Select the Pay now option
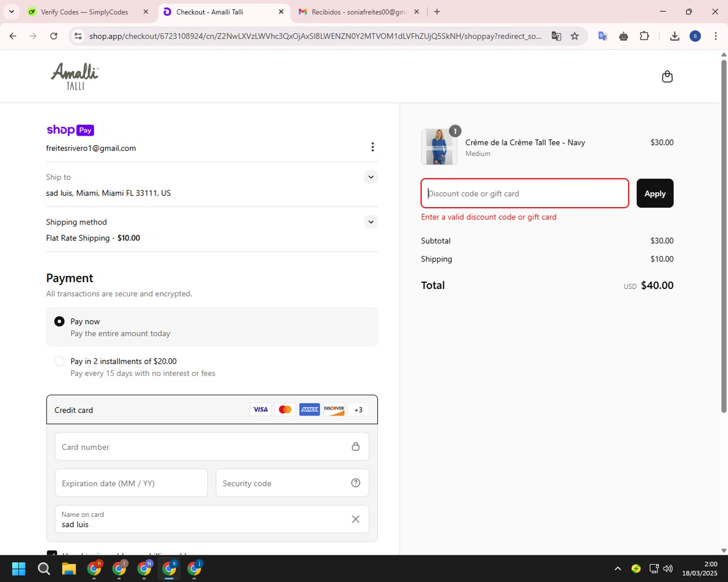 212,327
